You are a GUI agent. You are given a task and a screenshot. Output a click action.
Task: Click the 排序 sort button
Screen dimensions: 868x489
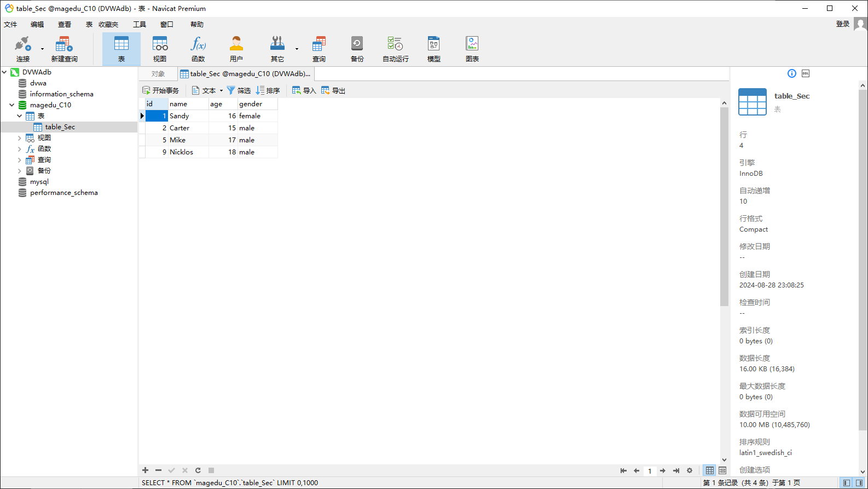click(x=268, y=90)
